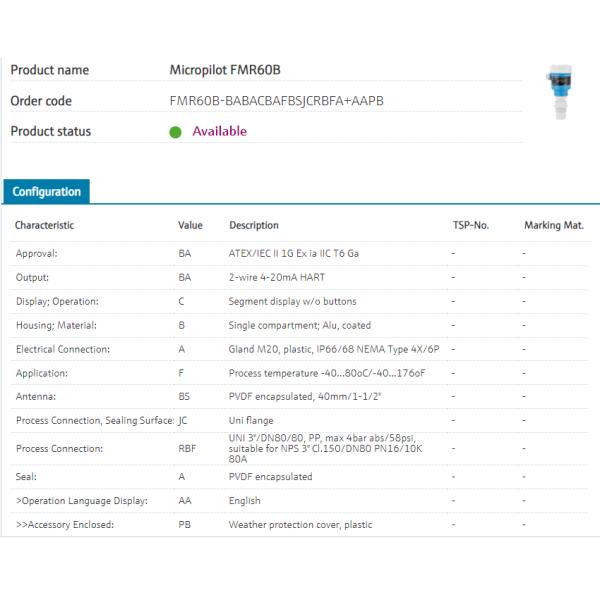The height and width of the screenshot is (600, 600).
Task: Click the 2-wire 4-20mA HART description
Action: pos(278,278)
